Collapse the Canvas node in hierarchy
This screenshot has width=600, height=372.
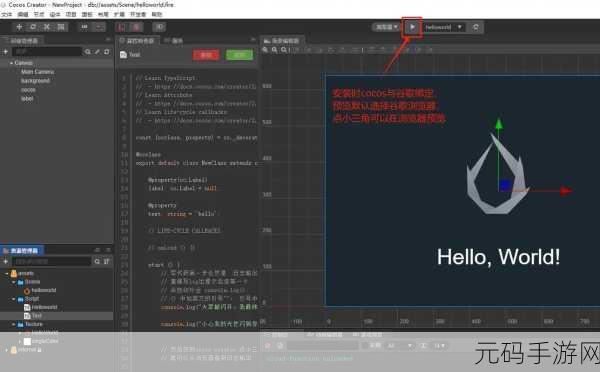tap(11, 63)
